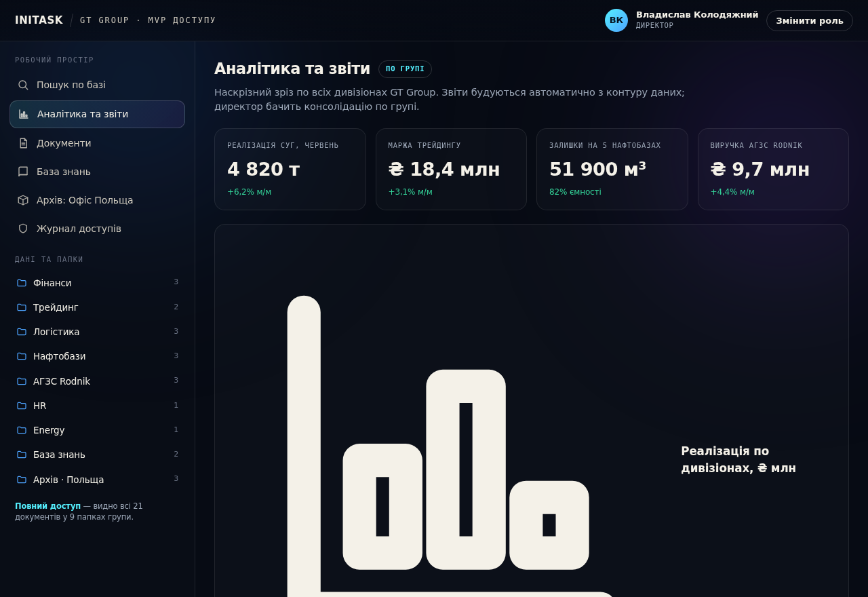Click the INITASK logo
This screenshot has width=868, height=597.
39,20
